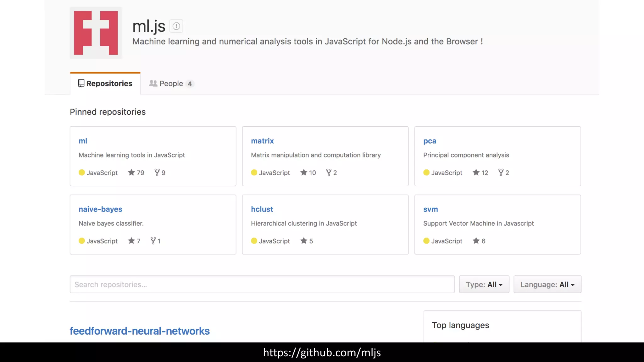The width and height of the screenshot is (644, 362).
Task: Click the people icon in People tab
Action: click(x=153, y=83)
